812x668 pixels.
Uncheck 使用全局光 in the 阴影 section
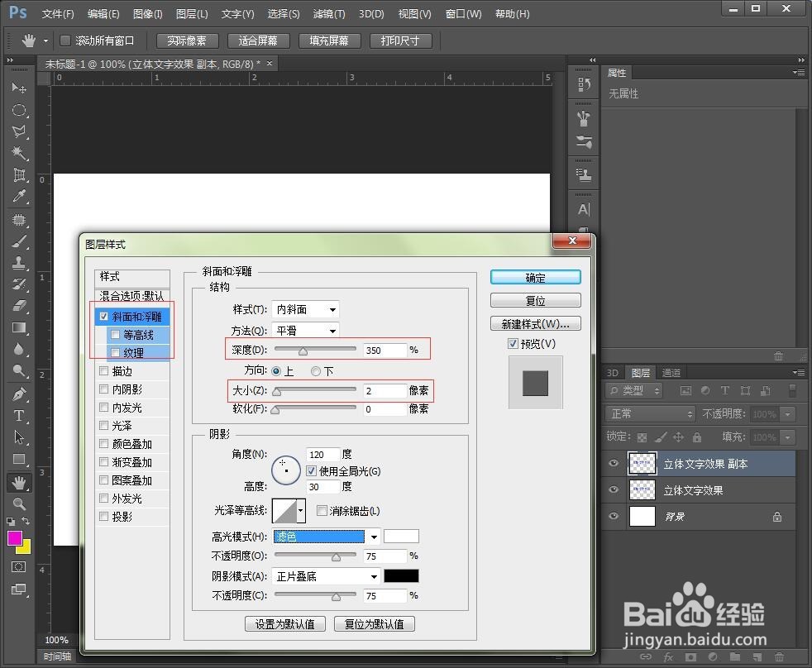pyautogui.click(x=311, y=471)
